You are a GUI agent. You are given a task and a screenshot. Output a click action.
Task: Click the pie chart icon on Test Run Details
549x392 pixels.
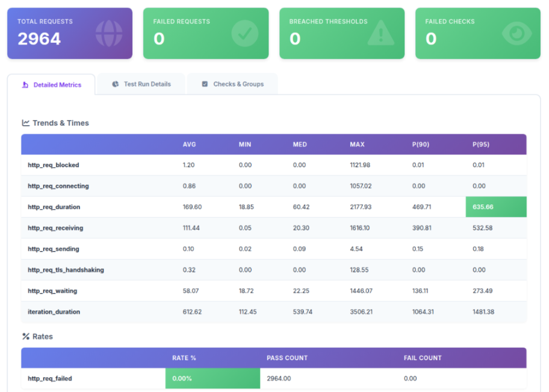click(x=115, y=84)
